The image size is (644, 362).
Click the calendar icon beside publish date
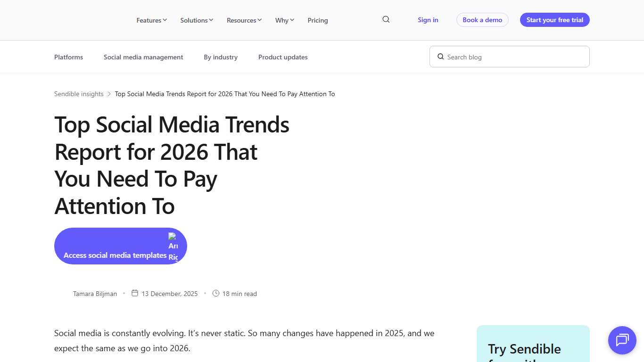click(135, 293)
